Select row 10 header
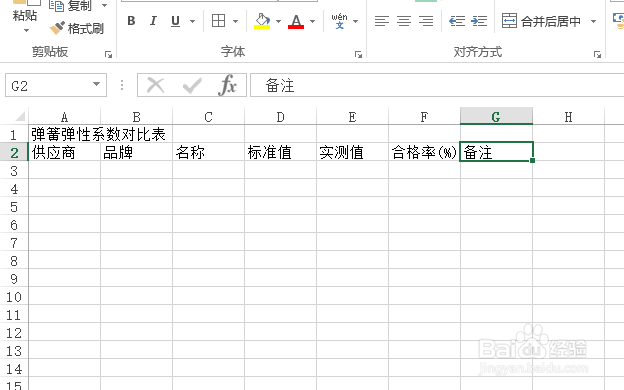Viewport: 624px width, 390px height. pyautogui.click(x=14, y=297)
